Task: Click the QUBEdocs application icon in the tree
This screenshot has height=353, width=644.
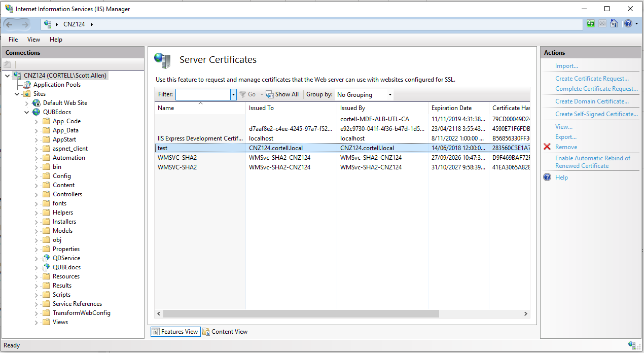Action: (x=46, y=267)
